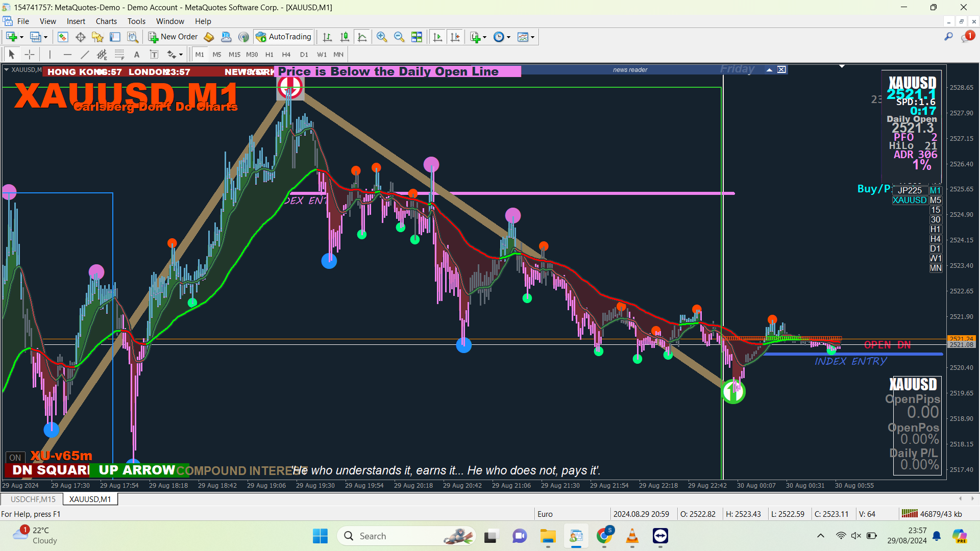
Task: Draw a vertical line tool
Action: (50, 55)
